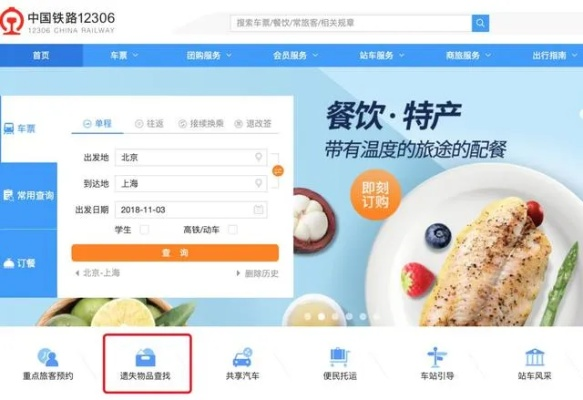Open 遗失物品查找 lost items icon
583x400 pixels.
[x=145, y=357]
